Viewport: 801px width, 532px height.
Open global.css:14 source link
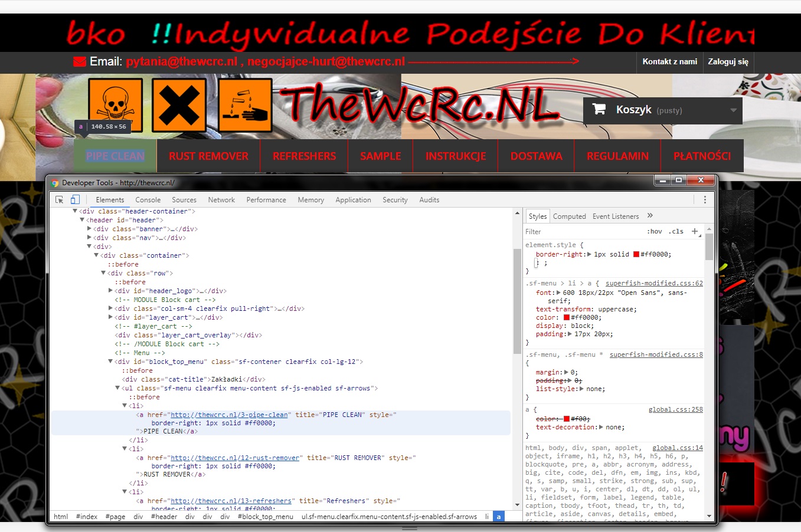[678, 448]
